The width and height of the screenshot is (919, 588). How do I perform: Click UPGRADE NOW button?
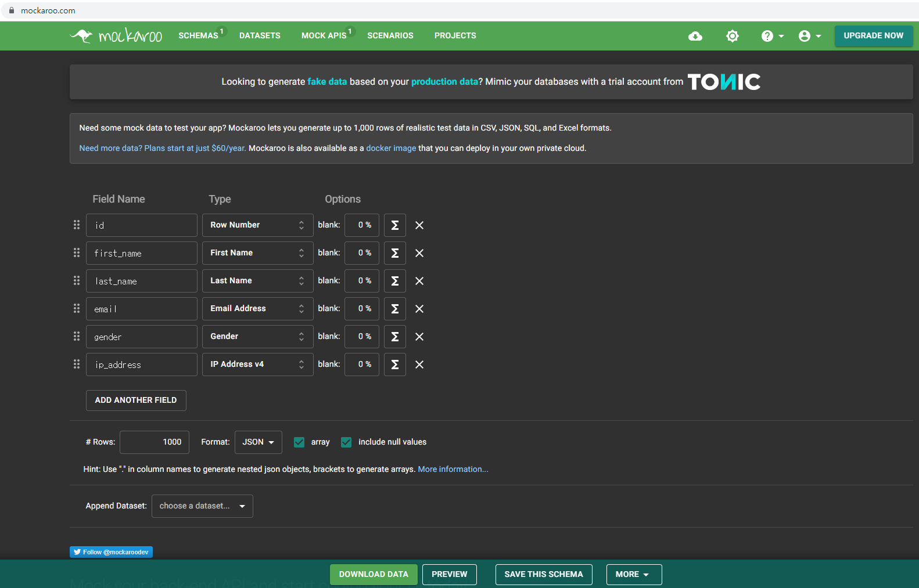coord(874,36)
